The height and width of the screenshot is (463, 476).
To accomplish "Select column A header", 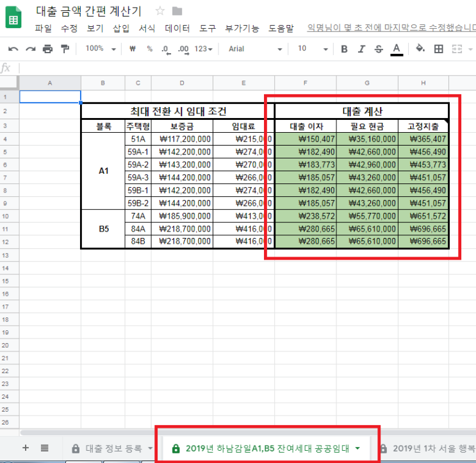I will tap(50, 83).
